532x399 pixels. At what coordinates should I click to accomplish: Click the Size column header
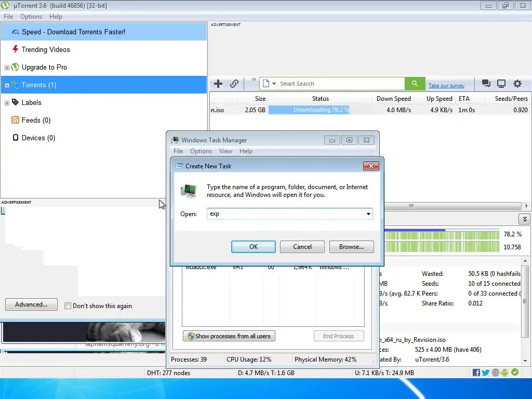(253, 99)
